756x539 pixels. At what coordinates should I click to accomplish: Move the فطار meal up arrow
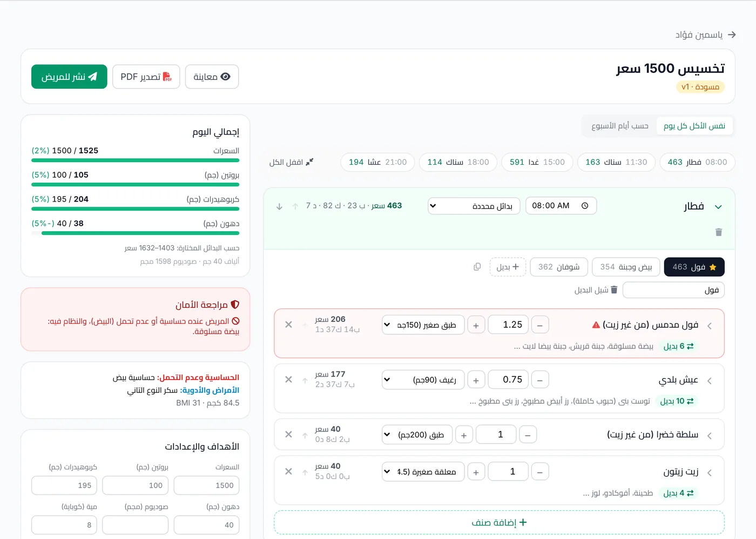(295, 206)
